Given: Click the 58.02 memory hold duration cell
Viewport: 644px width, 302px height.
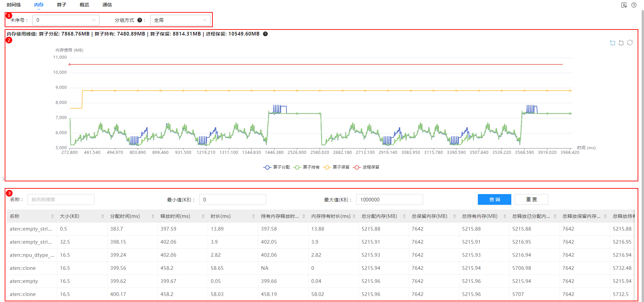Looking at the screenshot, I should pyautogui.click(x=318, y=294).
